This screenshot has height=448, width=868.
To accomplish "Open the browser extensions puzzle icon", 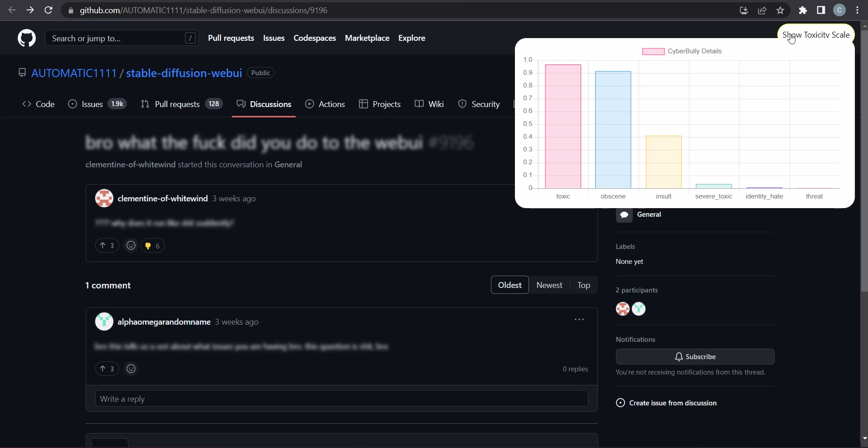I will pyautogui.click(x=803, y=10).
